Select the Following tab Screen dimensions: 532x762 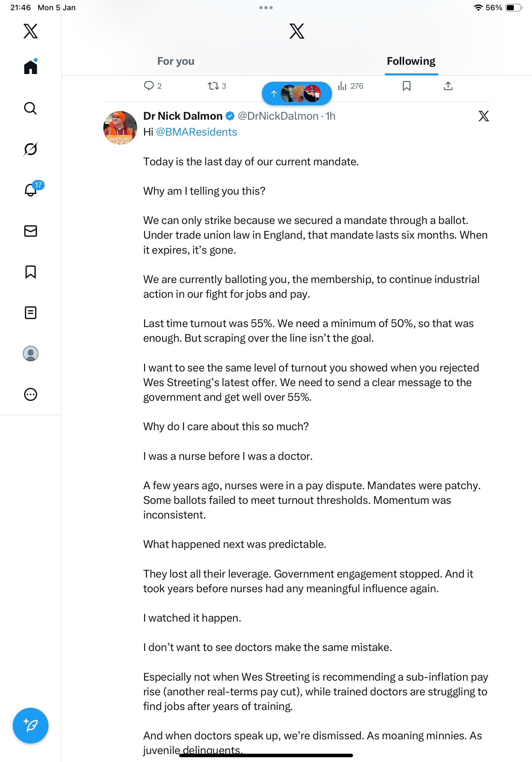tap(410, 61)
